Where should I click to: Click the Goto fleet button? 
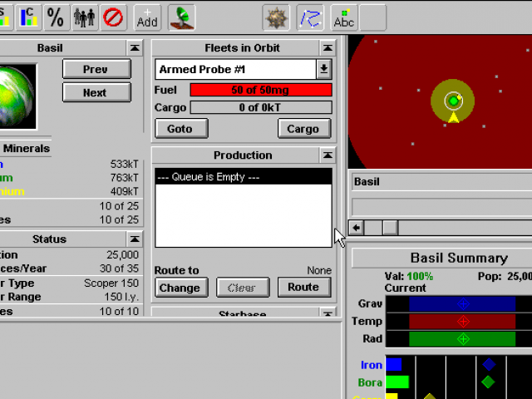181,129
